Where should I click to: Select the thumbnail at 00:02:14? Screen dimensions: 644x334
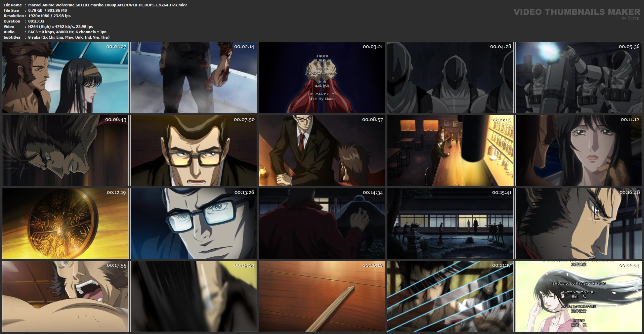click(194, 78)
